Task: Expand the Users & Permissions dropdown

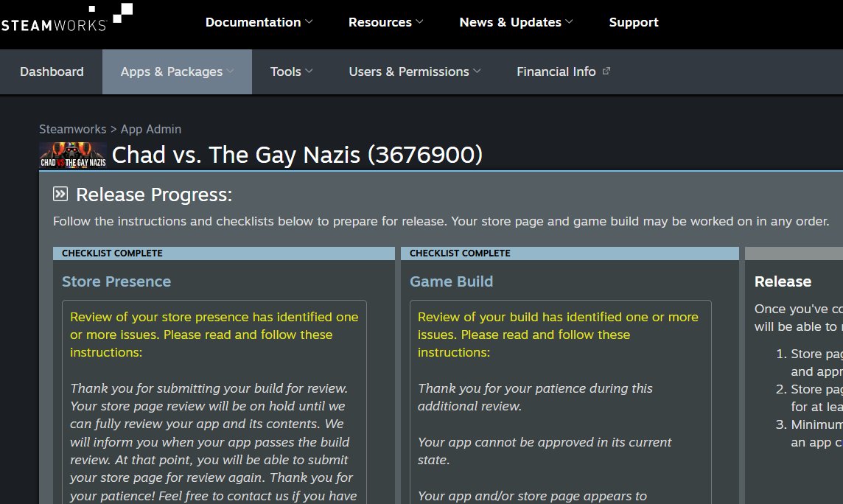Action: [x=409, y=71]
